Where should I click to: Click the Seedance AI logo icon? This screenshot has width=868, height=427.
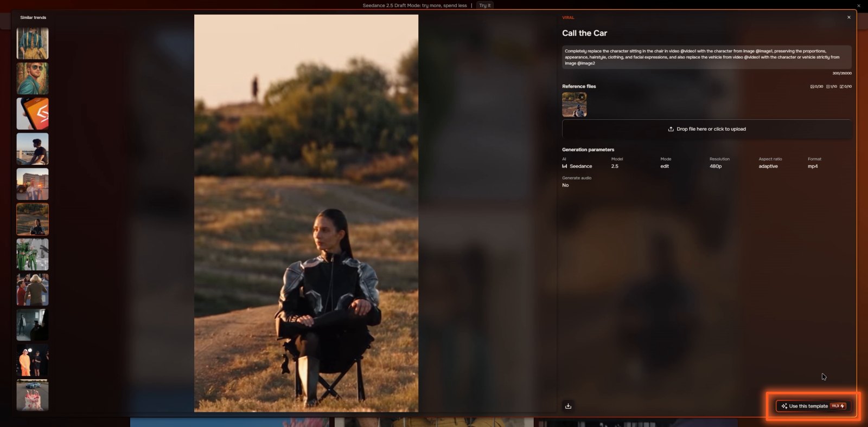click(565, 166)
